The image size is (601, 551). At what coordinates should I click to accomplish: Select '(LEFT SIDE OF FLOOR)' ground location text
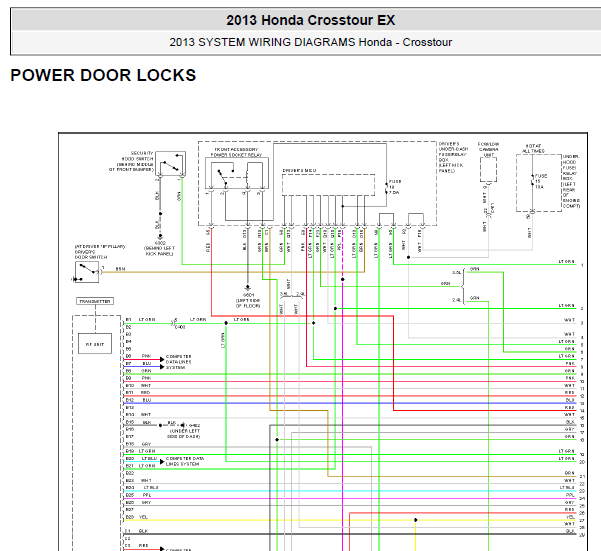[248, 303]
